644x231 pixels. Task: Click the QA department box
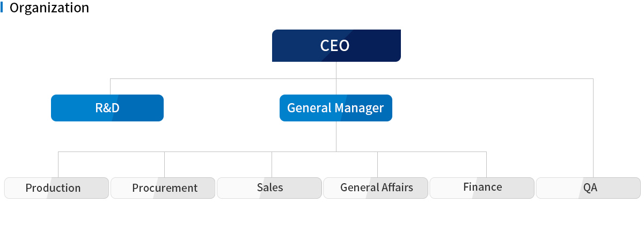(588, 188)
